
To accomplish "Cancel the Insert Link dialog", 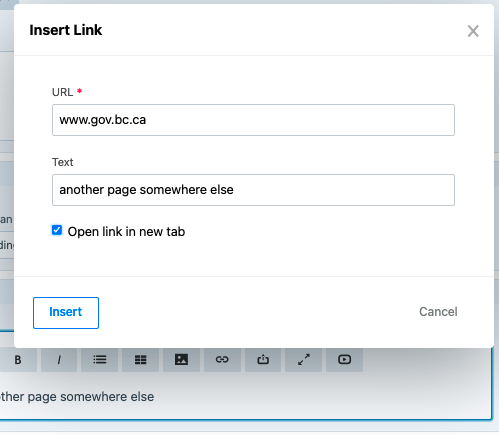I will coord(438,312).
